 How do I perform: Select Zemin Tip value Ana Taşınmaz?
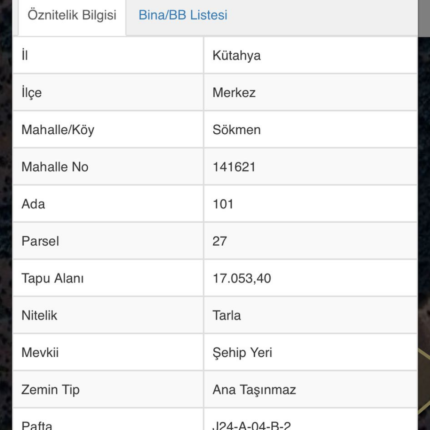pyautogui.click(x=254, y=390)
